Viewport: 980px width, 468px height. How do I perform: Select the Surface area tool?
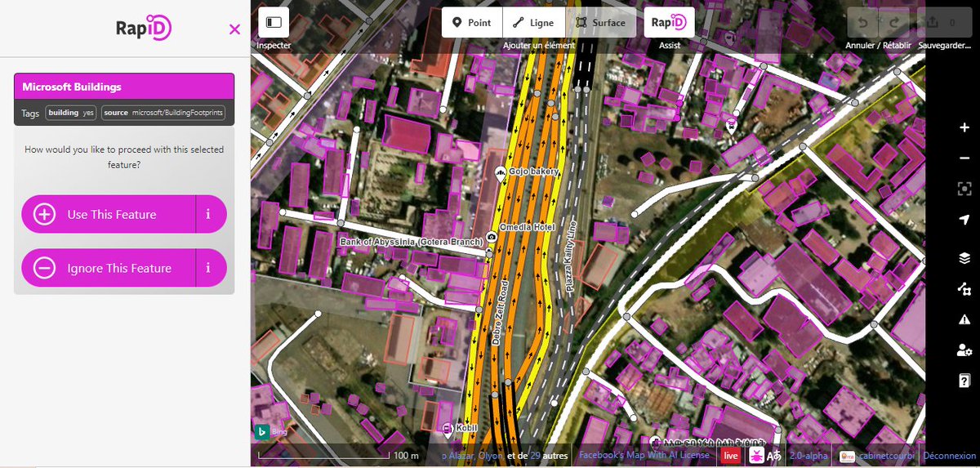pos(600,23)
